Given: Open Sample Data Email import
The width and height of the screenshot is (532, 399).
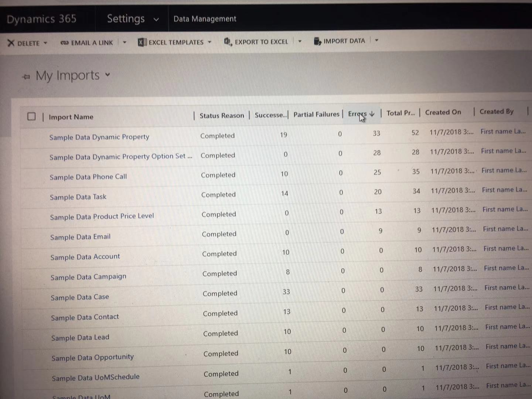Looking at the screenshot, I should [80, 237].
